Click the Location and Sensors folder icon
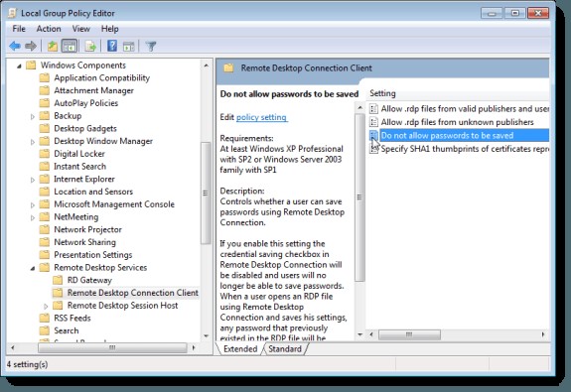This screenshot has width=571, height=392. pyautogui.click(x=45, y=192)
